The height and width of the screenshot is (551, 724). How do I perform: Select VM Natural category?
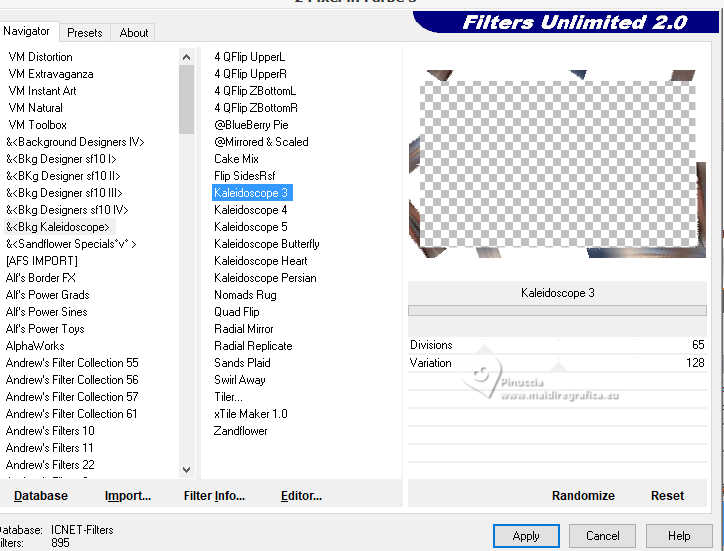pyautogui.click(x=36, y=108)
